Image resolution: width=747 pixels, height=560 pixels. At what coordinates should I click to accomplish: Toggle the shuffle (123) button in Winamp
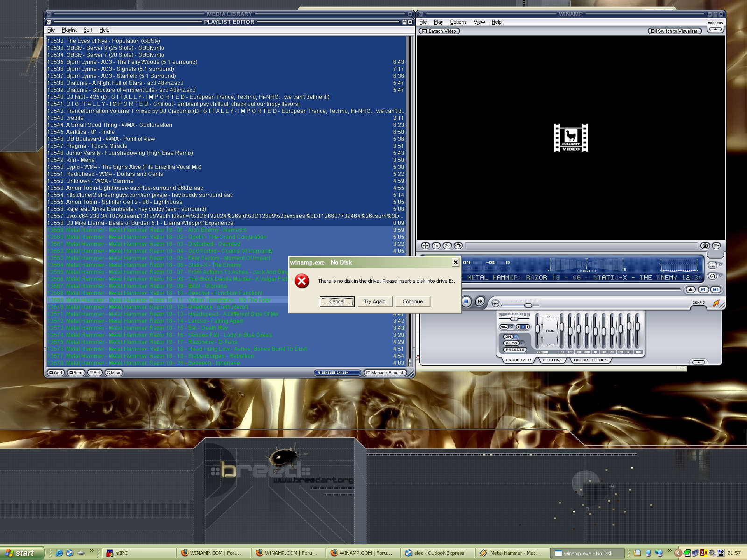[x=712, y=276]
